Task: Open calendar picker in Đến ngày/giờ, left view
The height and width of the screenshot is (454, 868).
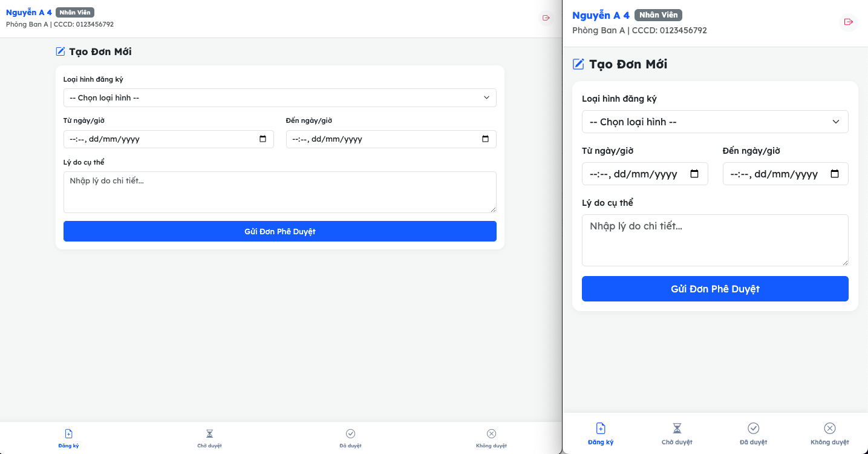Action: pyautogui.click(x=485, y=139)
